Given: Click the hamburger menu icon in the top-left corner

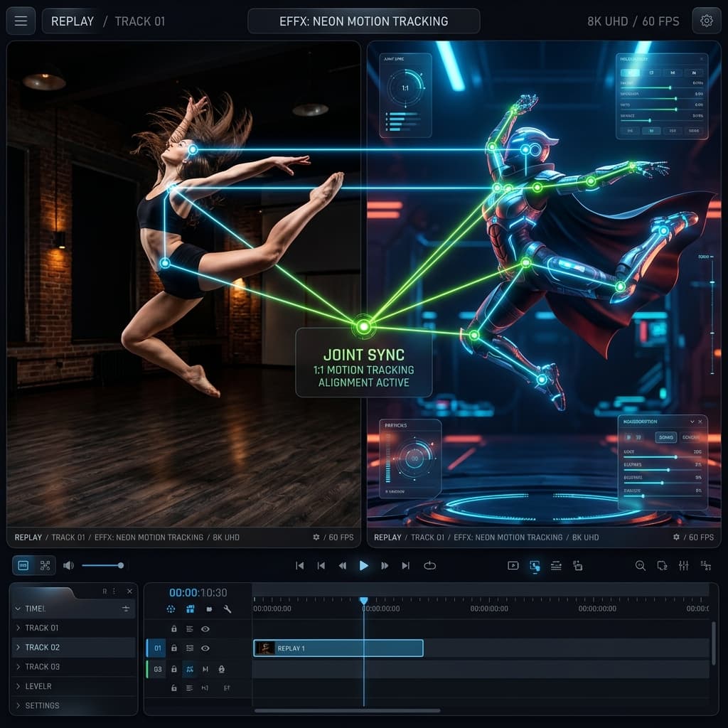Looking at the screenshot, I should [21, 20].
